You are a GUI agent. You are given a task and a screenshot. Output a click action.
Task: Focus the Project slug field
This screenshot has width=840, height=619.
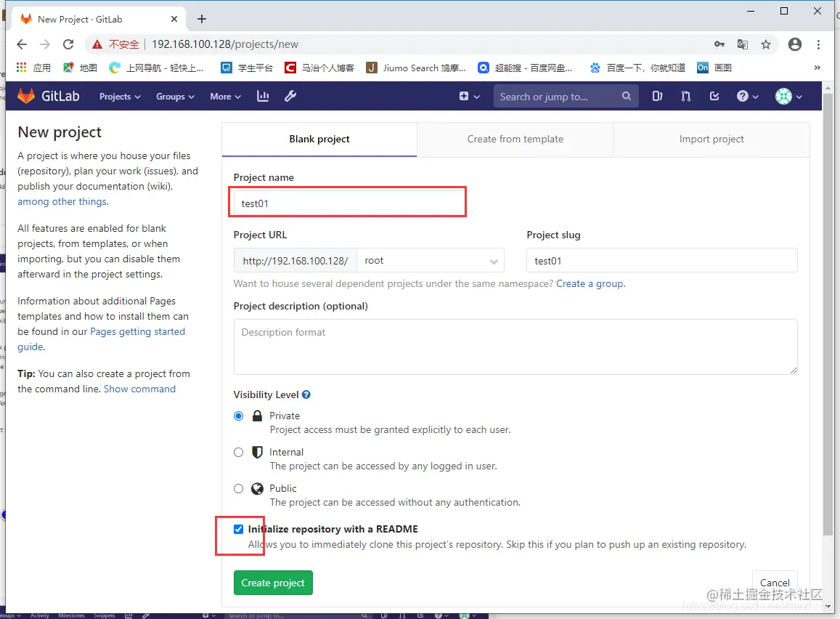(x=661, y=261)
